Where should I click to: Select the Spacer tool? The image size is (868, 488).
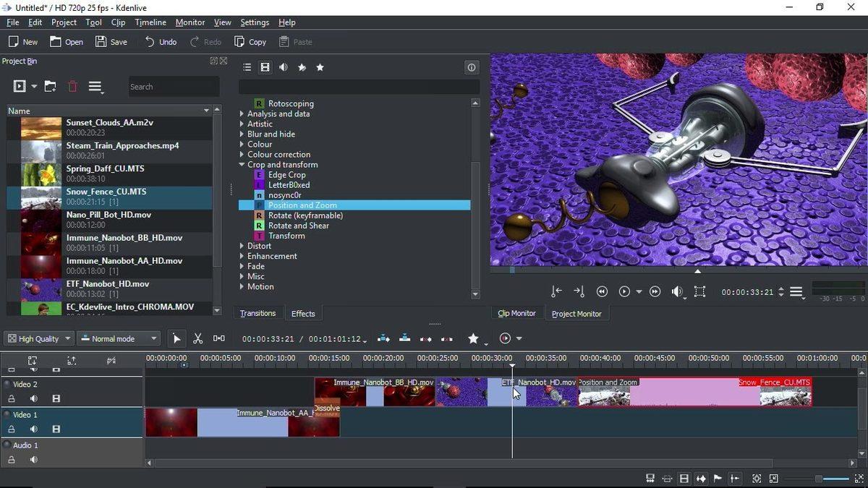(x=218, y=338)
